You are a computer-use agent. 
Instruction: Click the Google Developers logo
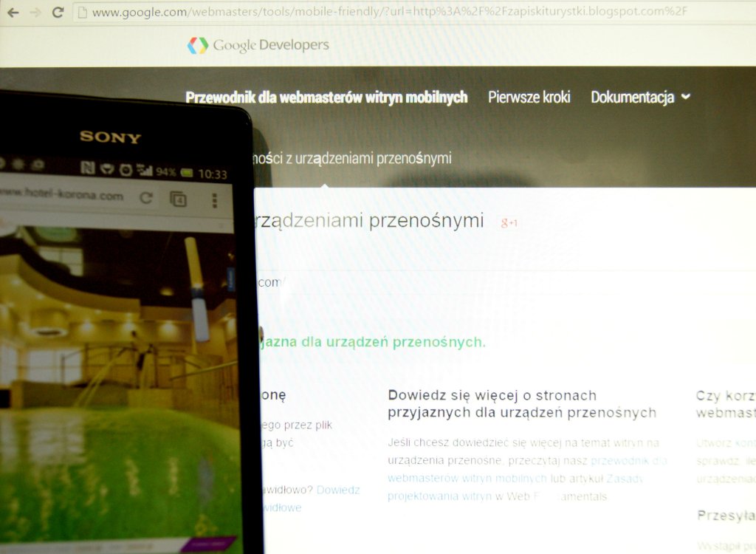click(x=198, y=45)
